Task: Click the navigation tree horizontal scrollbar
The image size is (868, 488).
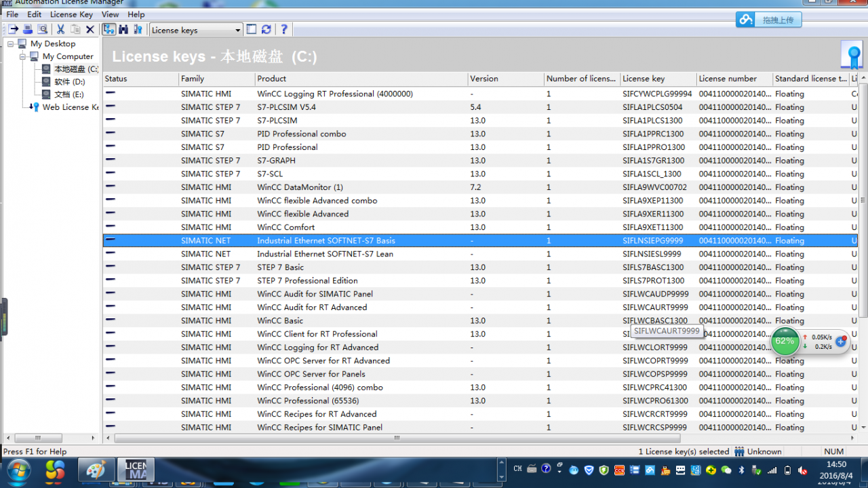Action: coord(38,438)
